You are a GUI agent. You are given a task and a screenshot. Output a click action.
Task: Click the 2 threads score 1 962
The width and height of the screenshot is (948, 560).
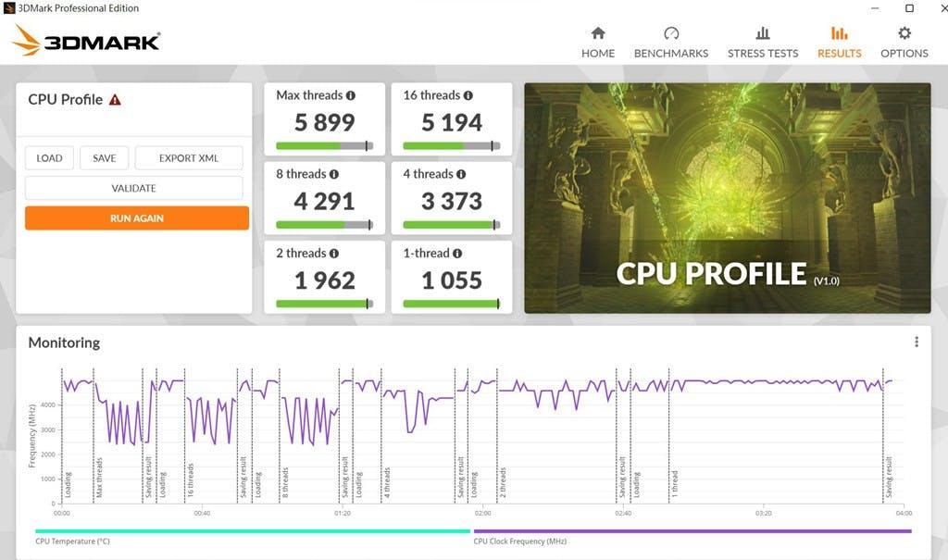[325, 280]
